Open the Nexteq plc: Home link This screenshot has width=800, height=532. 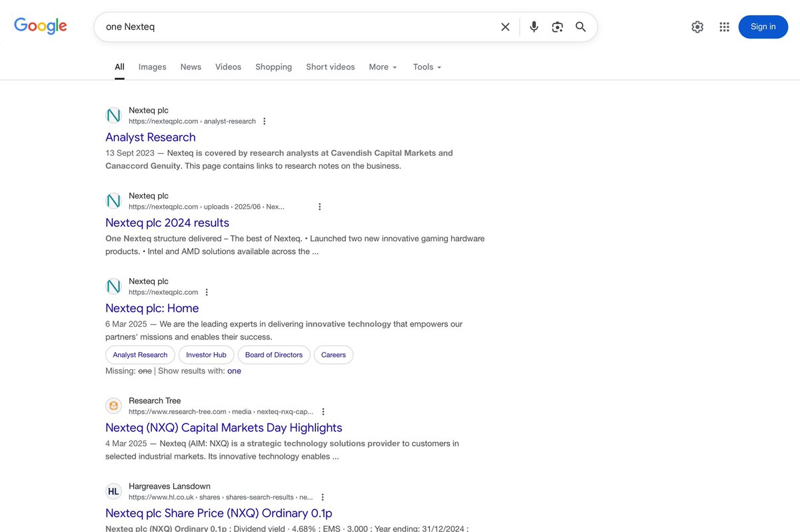coord(152,308)
